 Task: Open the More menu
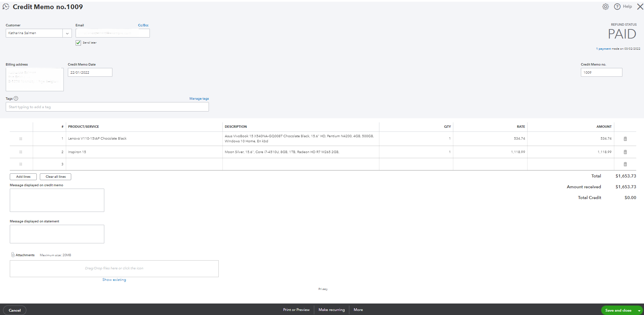coord(358,310)
